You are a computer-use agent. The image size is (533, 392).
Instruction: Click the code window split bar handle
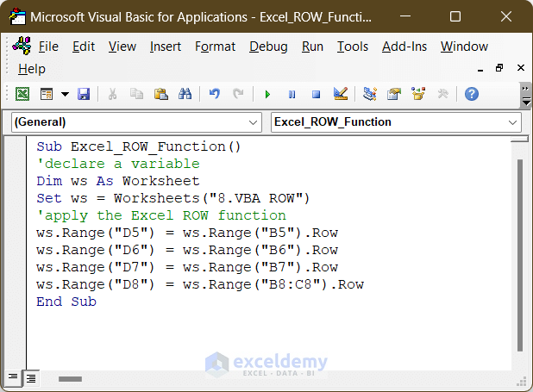coord(520,139)
